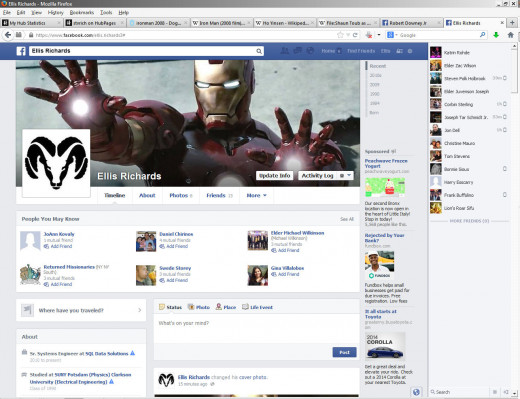Viewport: 520px width, 399px height.
Task: Click the green downloads arrow icon
Action: tap(496, 35)
